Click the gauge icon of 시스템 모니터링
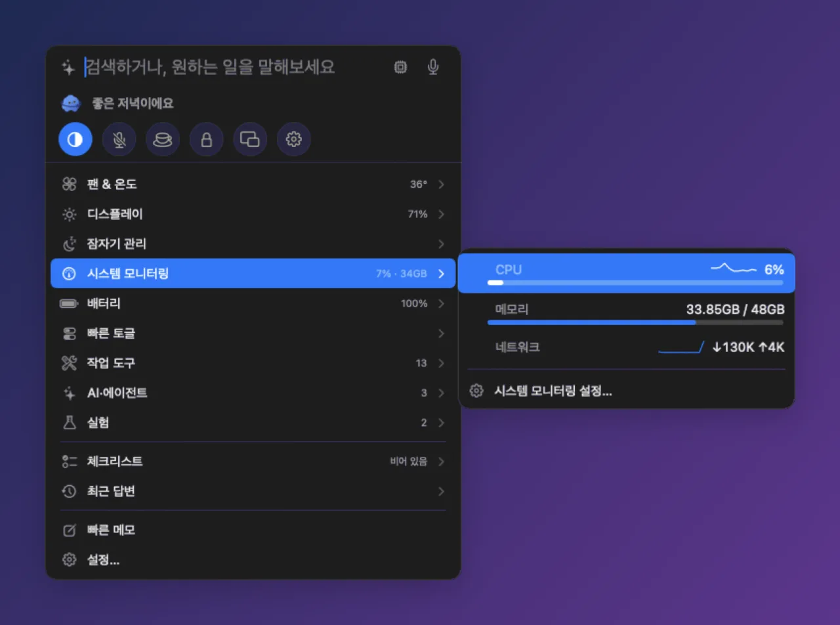The width and height of the screenshot is (840, 625). pos(70,274)
